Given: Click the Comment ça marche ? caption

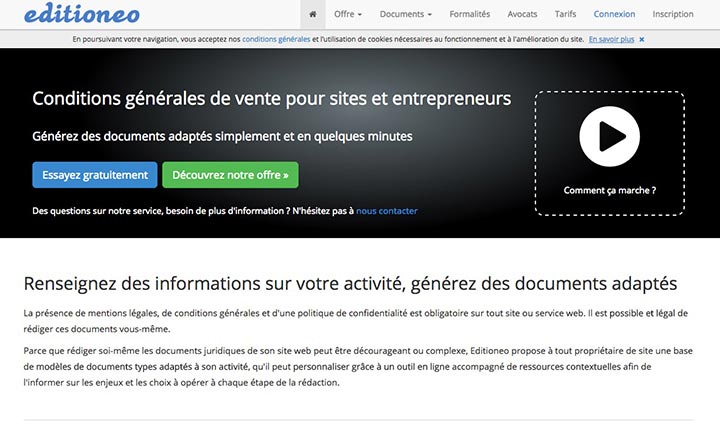Looking at the screenshot, I should [609, 189].
